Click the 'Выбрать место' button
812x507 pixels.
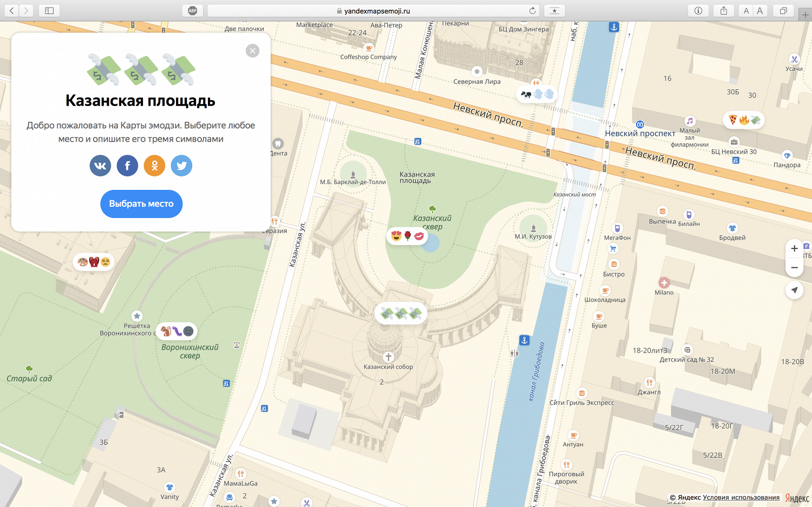tap(141, 204)
